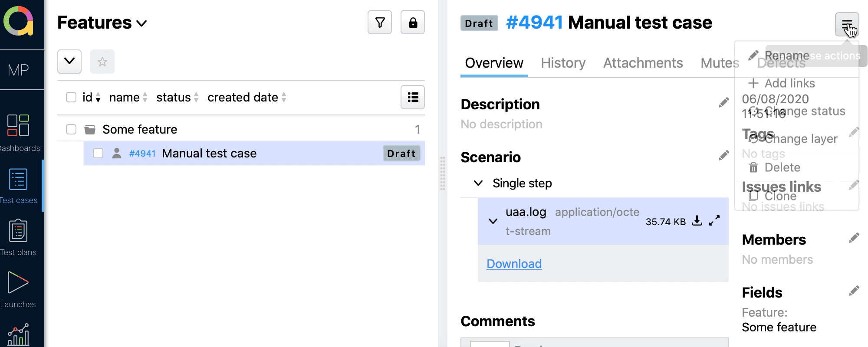Click the favorite star button

tap(102, 62)
